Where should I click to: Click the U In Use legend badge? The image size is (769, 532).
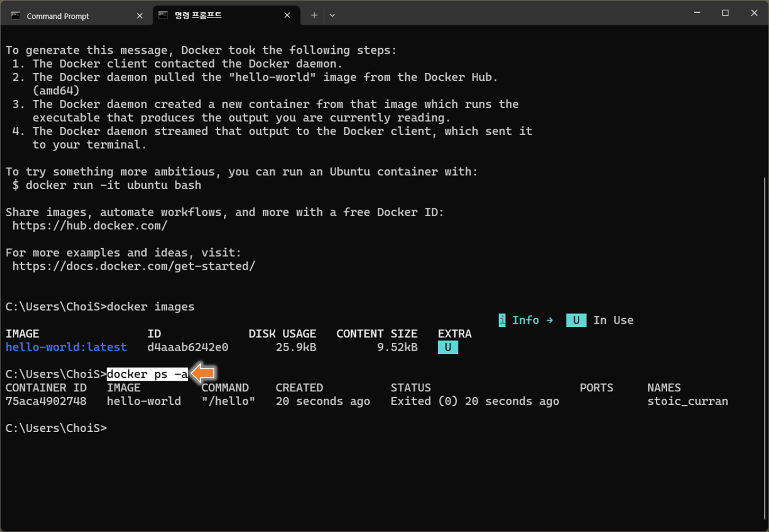[x=576, y=320]
